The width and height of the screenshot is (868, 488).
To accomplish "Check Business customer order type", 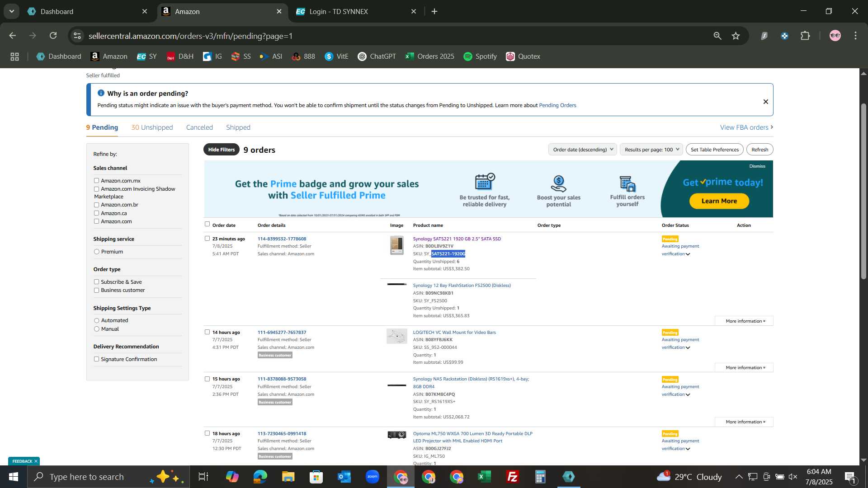I will pyautogui.click(x=96, y=290).
